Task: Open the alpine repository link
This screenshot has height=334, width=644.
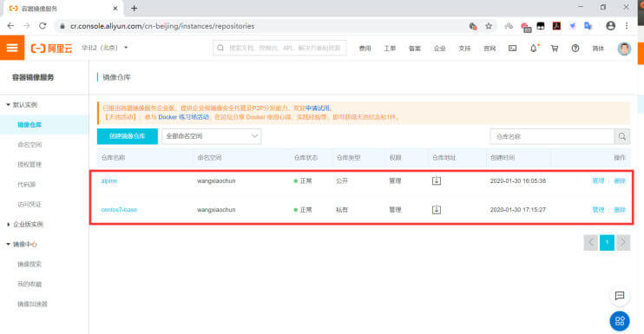Action: (x=109, y=180)
